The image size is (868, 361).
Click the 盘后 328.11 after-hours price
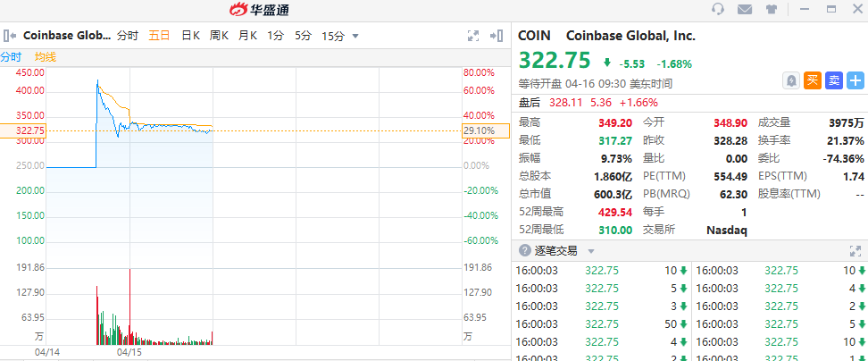click(567, 103)
